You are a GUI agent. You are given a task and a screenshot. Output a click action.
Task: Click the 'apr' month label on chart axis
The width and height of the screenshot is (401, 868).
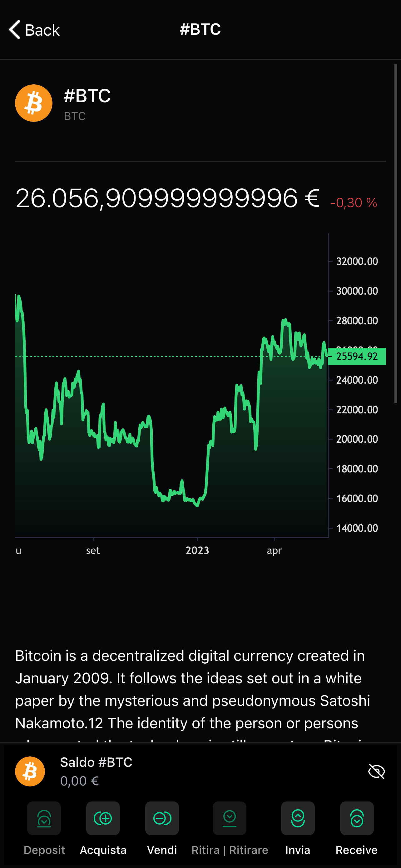click(275, 551)
